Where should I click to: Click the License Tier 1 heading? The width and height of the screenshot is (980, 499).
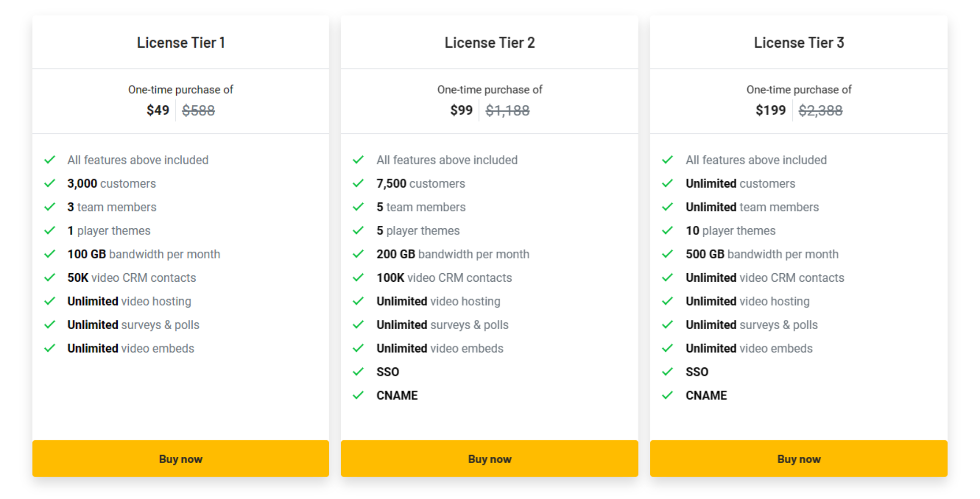(181, 43)
